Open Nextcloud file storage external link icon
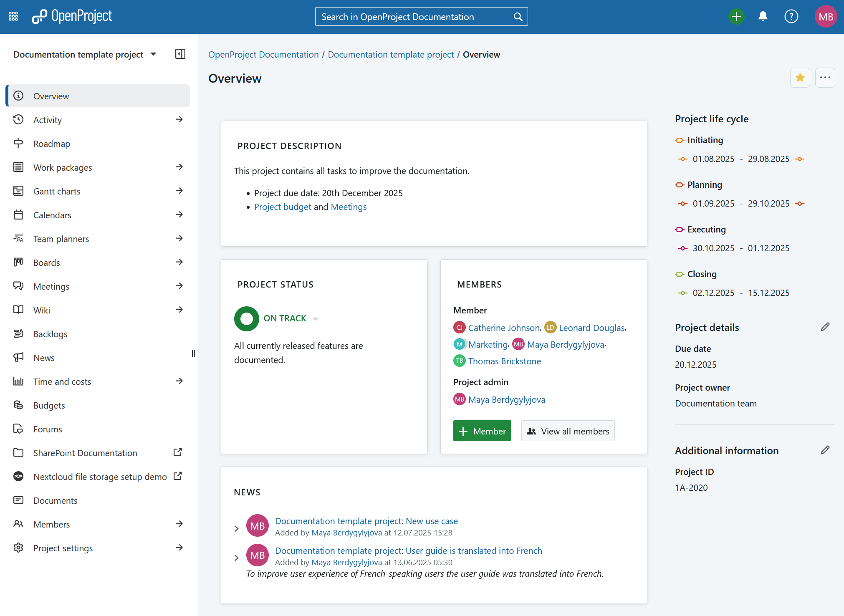This screenshot has height=616, width=844. tap(178, 476)
